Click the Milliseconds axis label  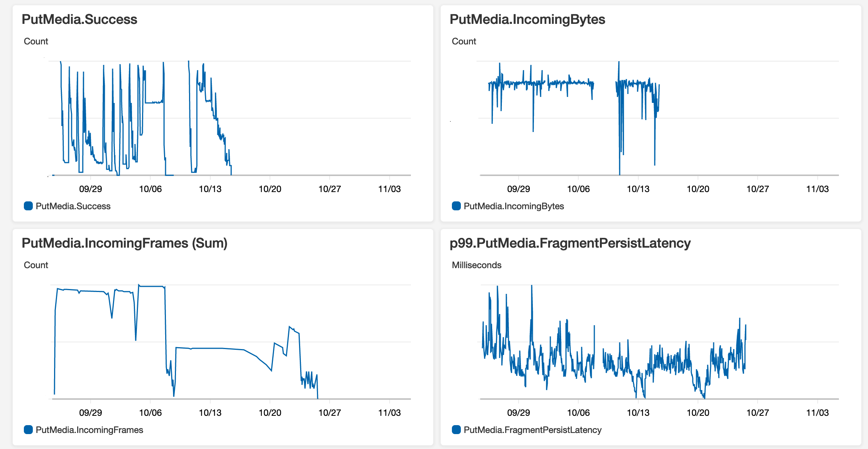tap(477, 265)
